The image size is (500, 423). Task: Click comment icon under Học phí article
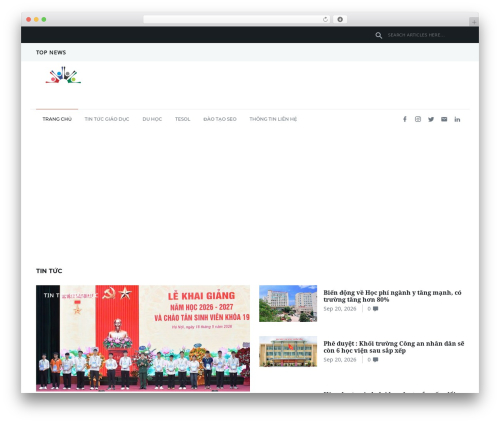point(375,309)
